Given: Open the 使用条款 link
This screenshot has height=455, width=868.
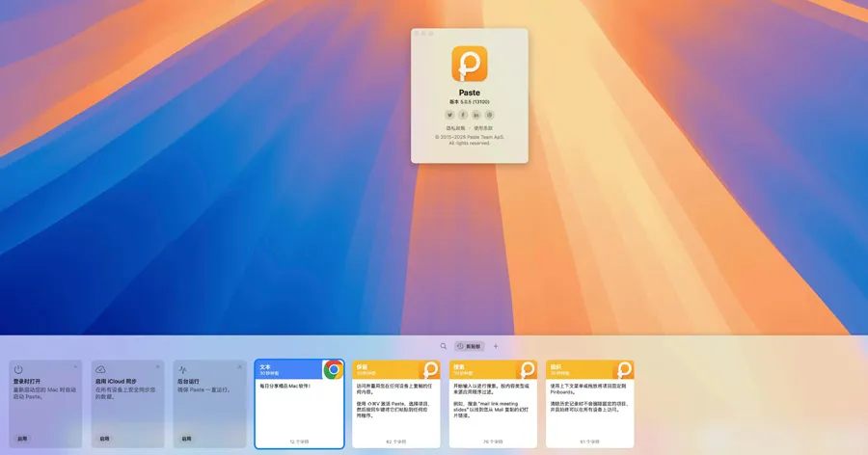Looking at the screenshot, I should coord(483,127).
